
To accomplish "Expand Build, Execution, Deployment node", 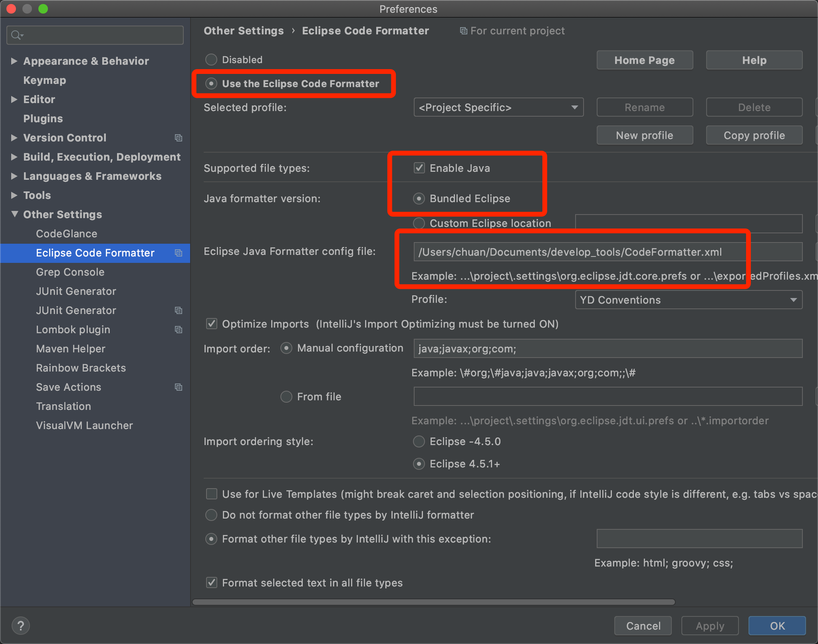I will click(14, 157).
